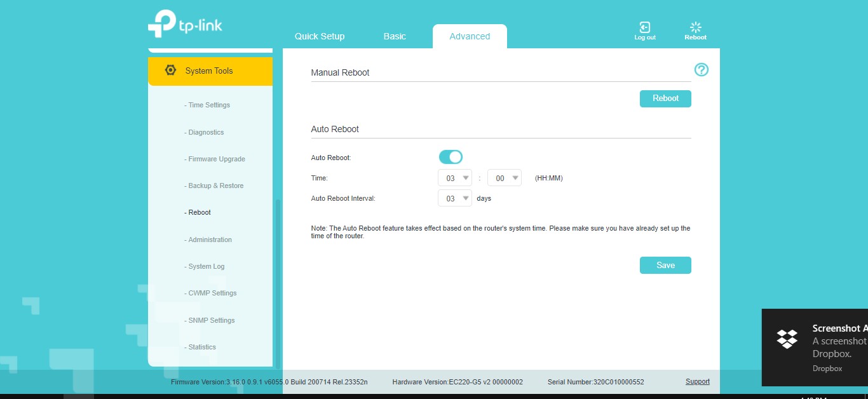The height and width of the screenshot is (399, 868).
Task: Open the Support link in footer
Action: 697,382
